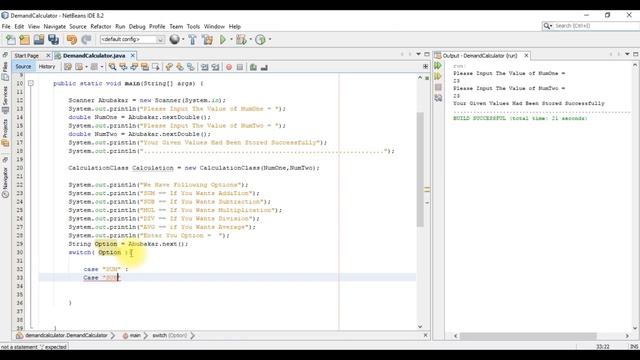This screenshot has width=640, height=360.
Task: Click the Stop square icon in the Output sidebar
Action: click(x=438, y=87)
